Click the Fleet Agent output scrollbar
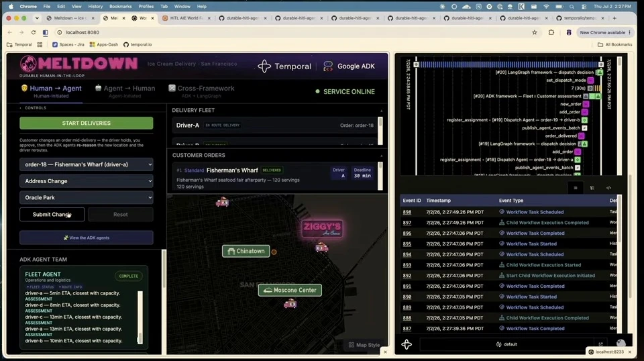 (x=140, y=317)
